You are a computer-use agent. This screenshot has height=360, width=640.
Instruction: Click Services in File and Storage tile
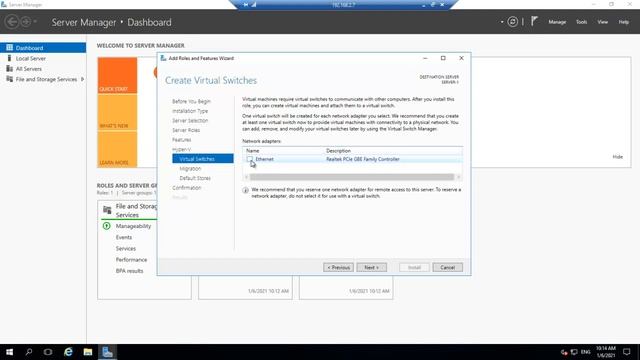(x=126, y=249)
